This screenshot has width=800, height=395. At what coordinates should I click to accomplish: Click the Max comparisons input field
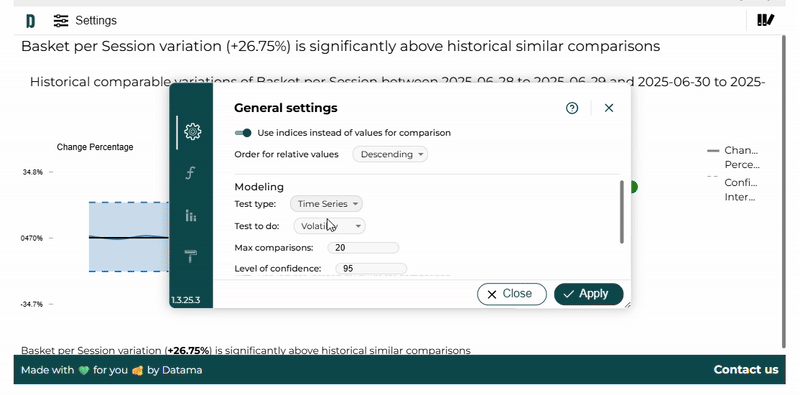pos(363,248)
